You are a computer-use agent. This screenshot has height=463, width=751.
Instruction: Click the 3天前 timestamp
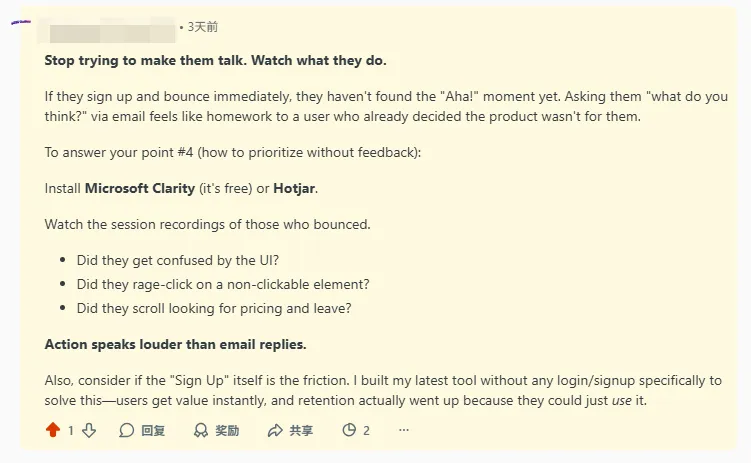tap(202, 27)
